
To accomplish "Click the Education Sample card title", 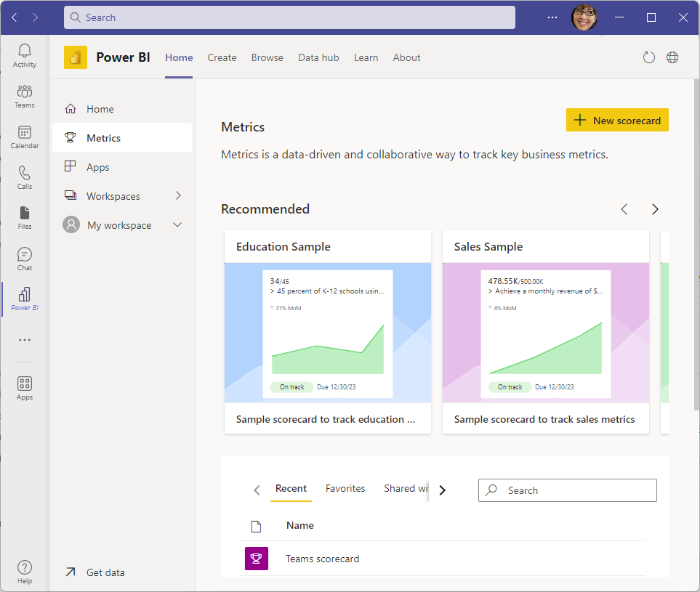I will [283, 246].
